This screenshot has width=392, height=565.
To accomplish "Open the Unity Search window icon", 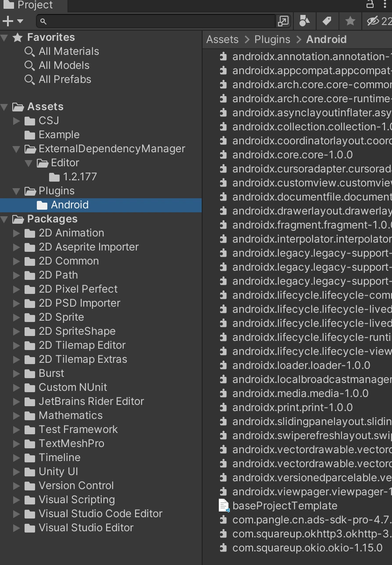I will (x=284, y=21).
